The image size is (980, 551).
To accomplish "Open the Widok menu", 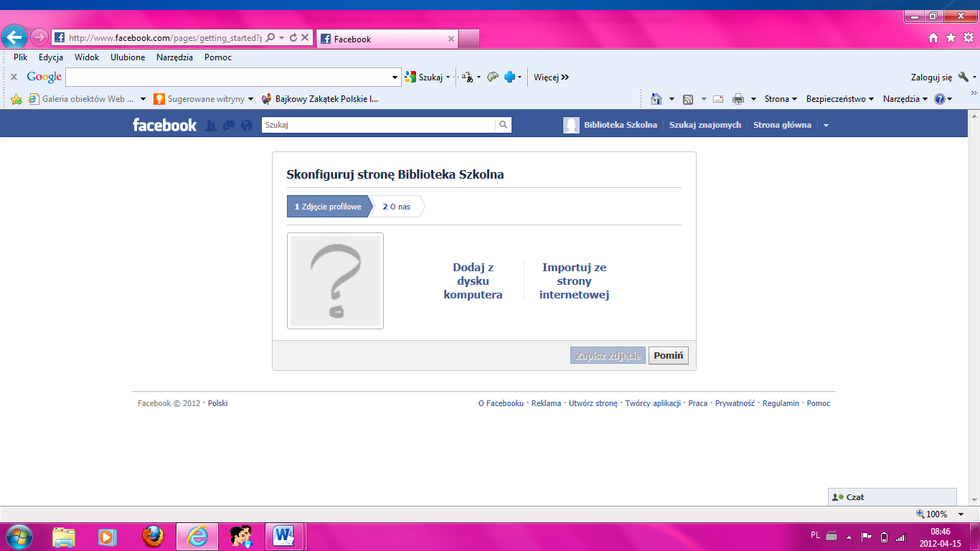I will (87, 57).
